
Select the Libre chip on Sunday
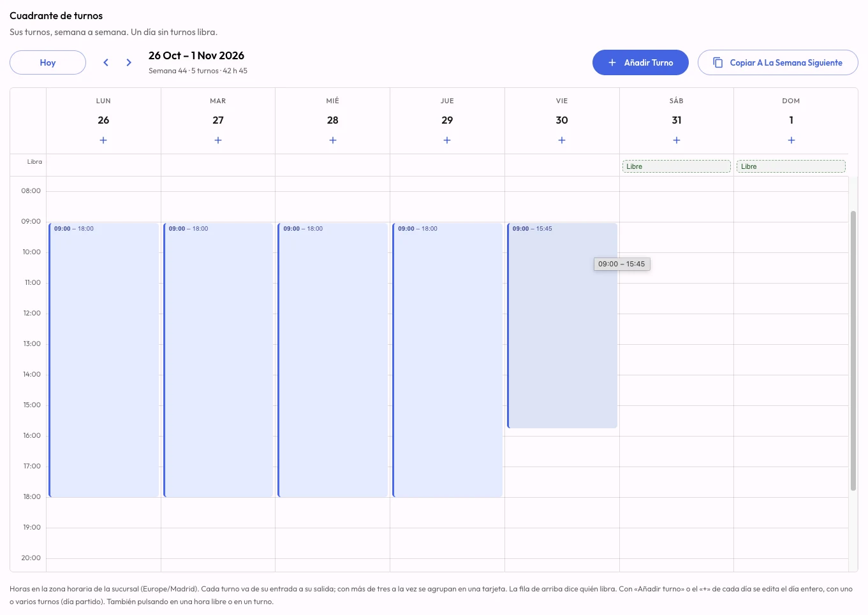coord(791,166)
